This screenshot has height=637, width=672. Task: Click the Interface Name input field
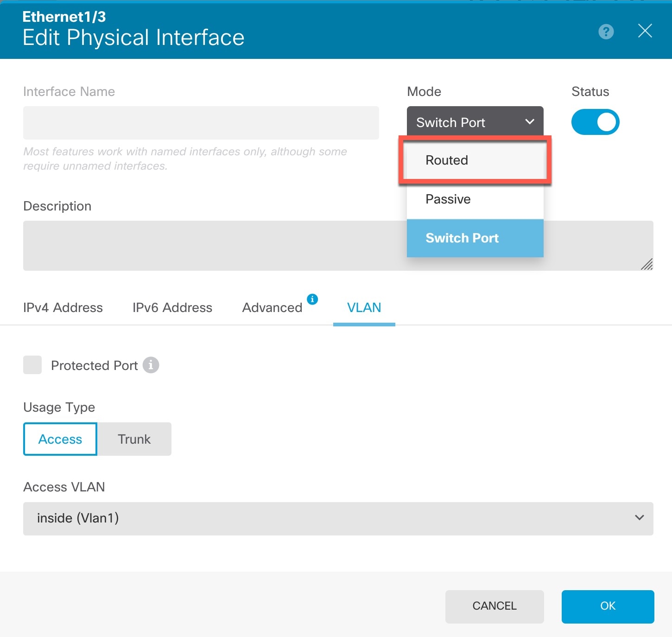pyautogui.click(x=201, y=123)
